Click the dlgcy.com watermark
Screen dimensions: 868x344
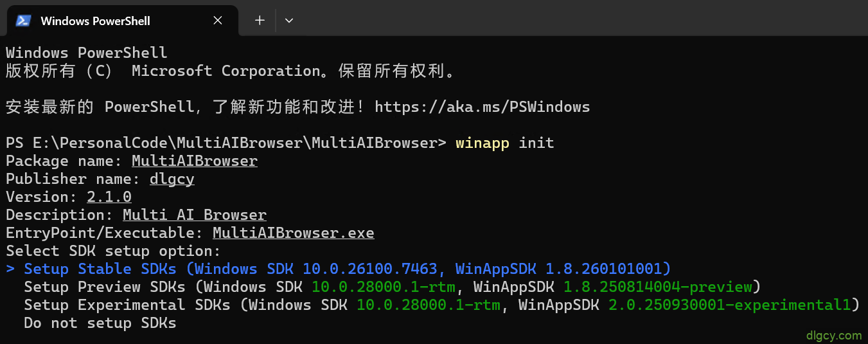(833, 335)
